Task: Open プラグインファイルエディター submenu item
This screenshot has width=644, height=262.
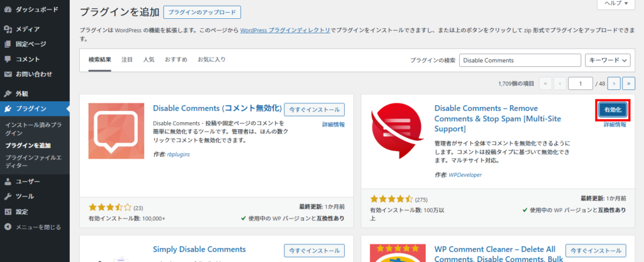Action: click(x=34, y=161)
